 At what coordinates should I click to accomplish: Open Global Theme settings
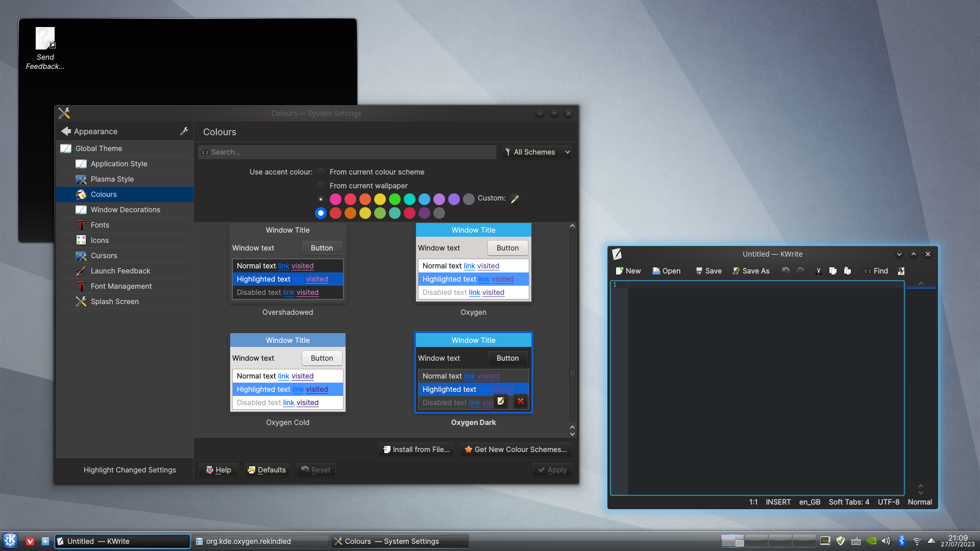tap(125, 148)
